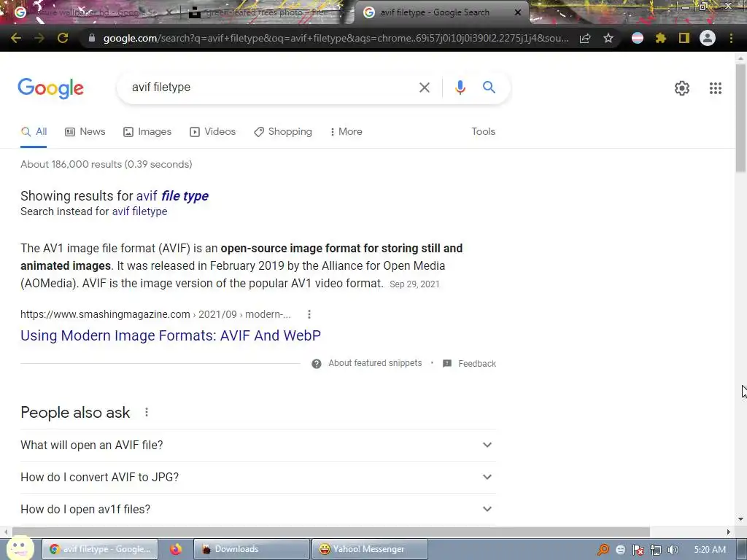Open Google apps grid
The width and height of the screenshot is (747, 560).
(x=715, y=88)
